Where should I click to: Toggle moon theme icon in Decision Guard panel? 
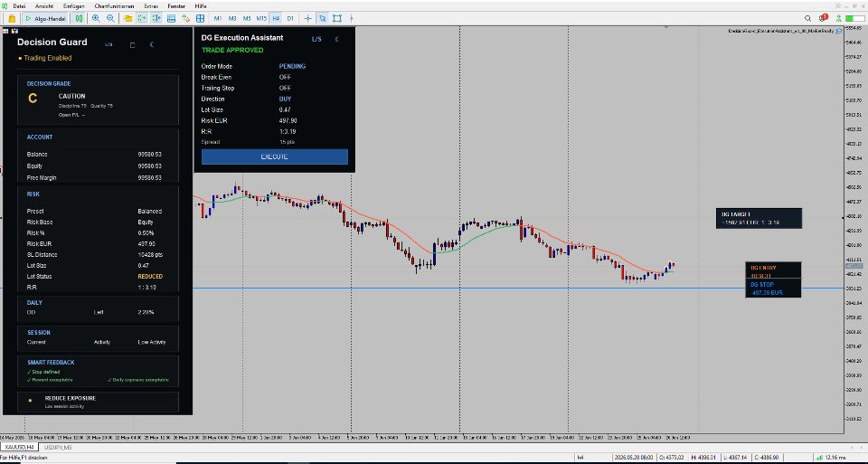tap(152, 45)
